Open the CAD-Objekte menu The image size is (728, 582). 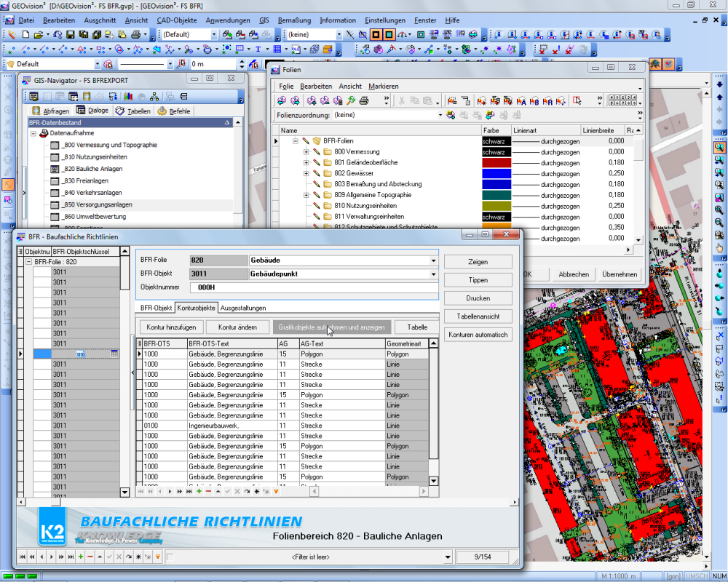point(176,20)
